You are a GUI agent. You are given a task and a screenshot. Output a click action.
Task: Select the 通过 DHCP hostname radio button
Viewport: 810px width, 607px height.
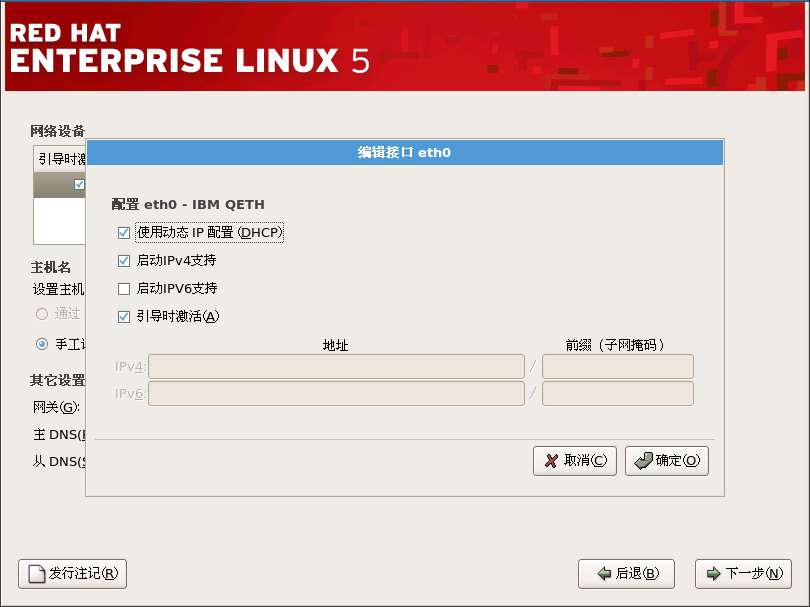coord(42,314)
